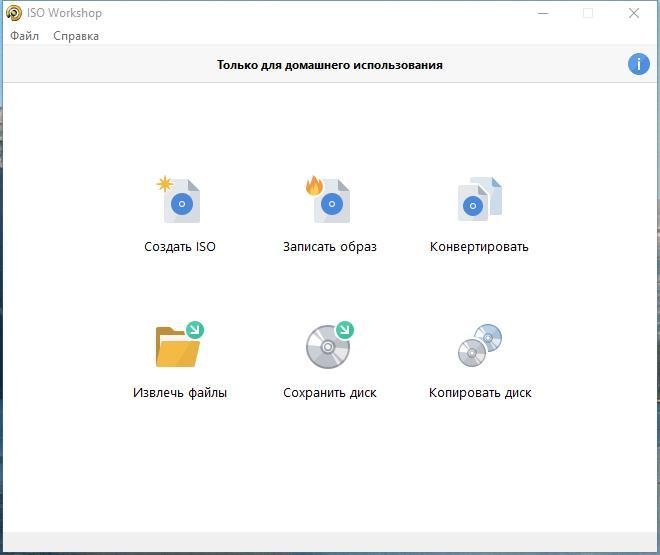Screen dimensions: 660x555
Task: Choose the "Сохранить диск" text label
Action: [x=330, y=393]
